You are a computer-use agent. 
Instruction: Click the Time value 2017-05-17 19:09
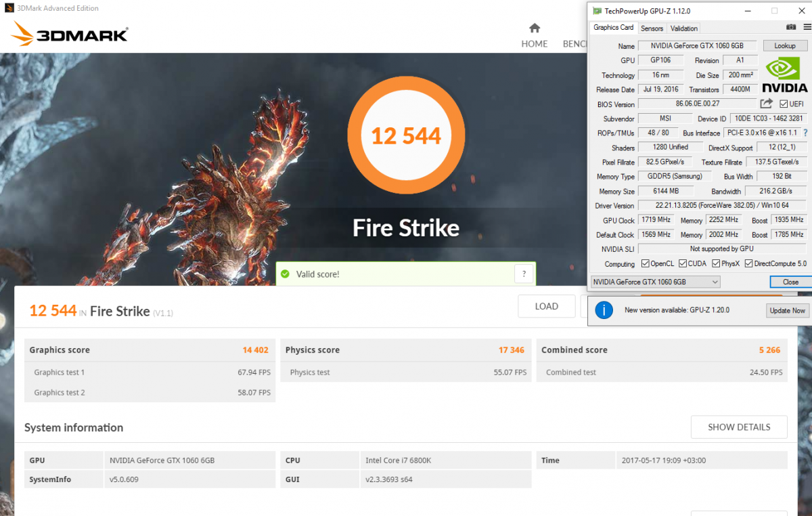point(664,460)
